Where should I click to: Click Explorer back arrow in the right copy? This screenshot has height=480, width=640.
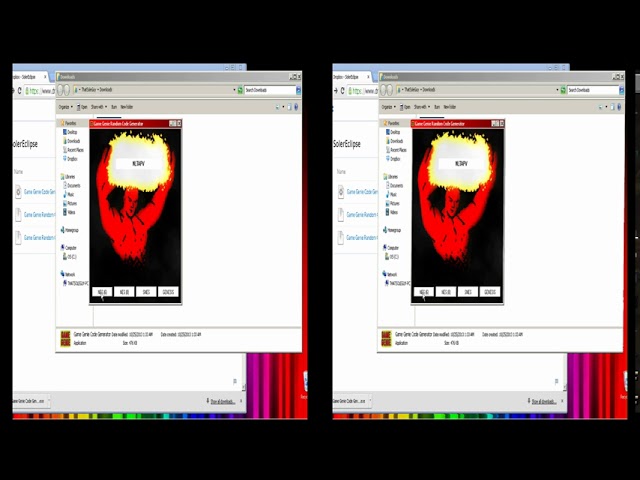click(x=383, y=90)
